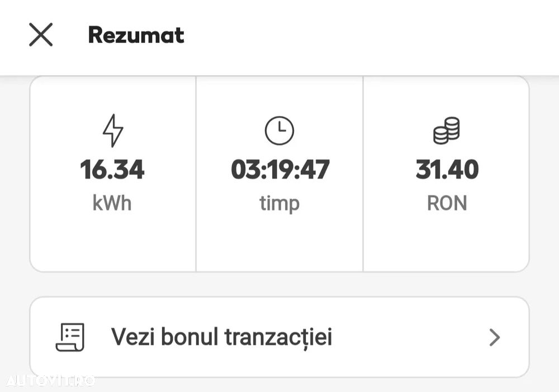
Task: Tap the lightning bolt energy icon
Action: tap(112, 131)
